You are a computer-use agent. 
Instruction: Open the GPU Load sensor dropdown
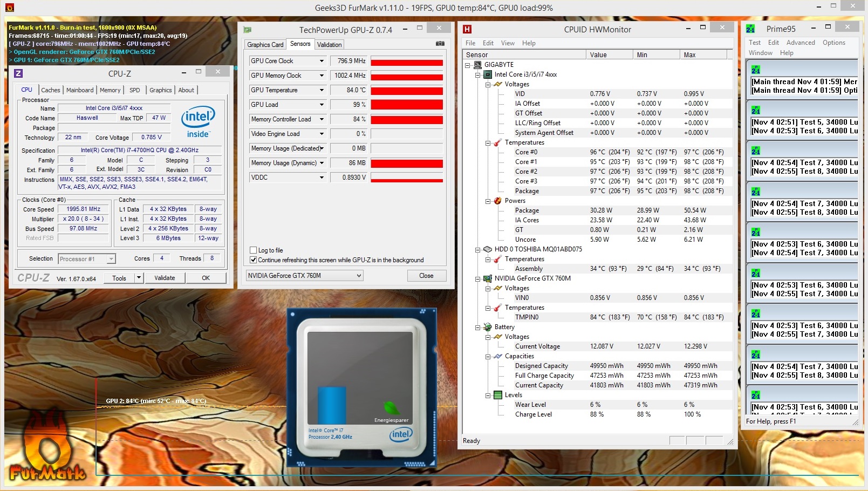tap(322, 105)
